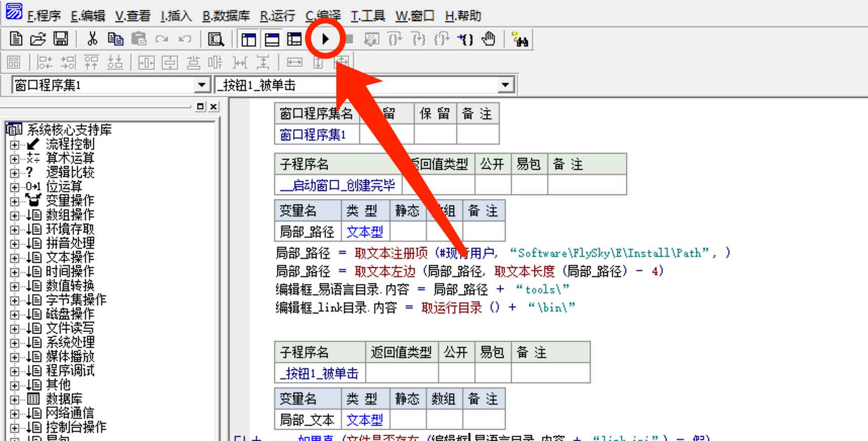Image resolution: width=868 pixels, height=441 pixels.
Task: Open the T.工具 menu
Action: click(368, 16)
